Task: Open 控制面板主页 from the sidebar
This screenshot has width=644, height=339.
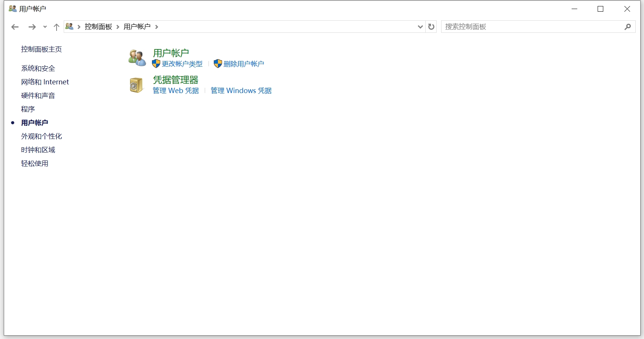Action: [x=41, y=49]
